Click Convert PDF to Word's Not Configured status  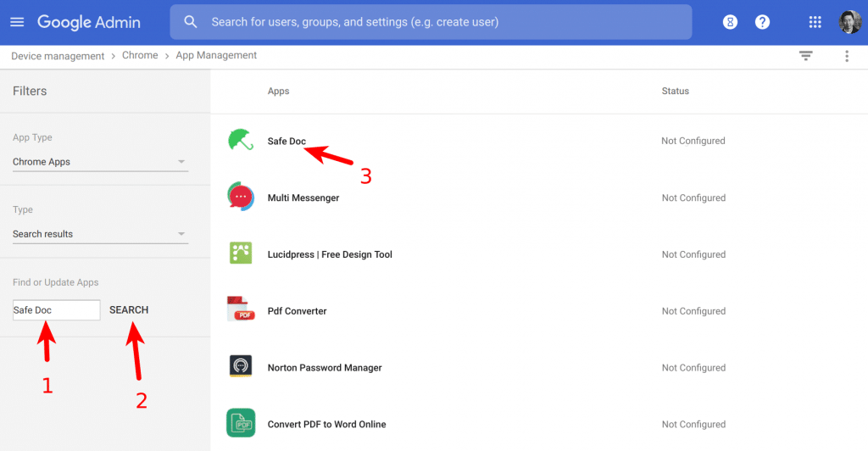coord(693,425)
